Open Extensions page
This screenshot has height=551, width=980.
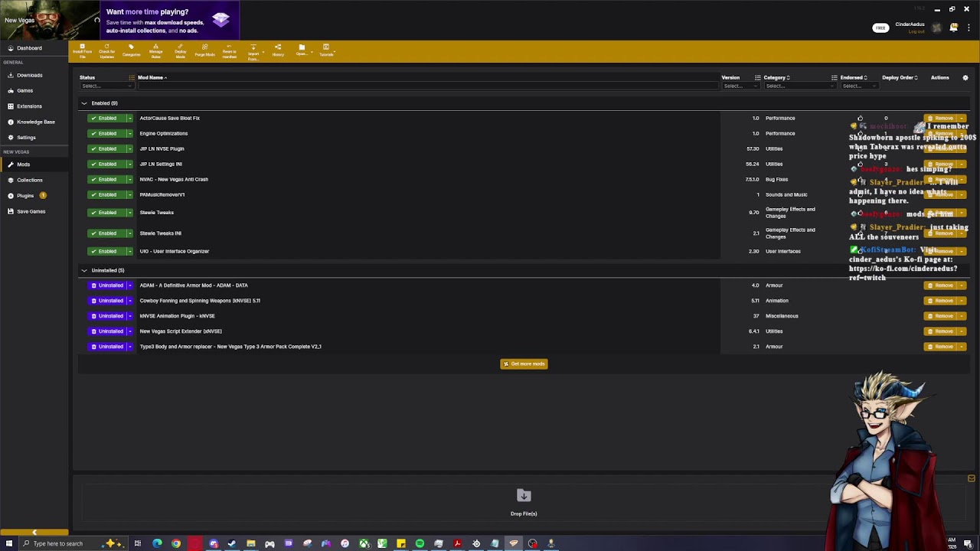click(29, 106)
